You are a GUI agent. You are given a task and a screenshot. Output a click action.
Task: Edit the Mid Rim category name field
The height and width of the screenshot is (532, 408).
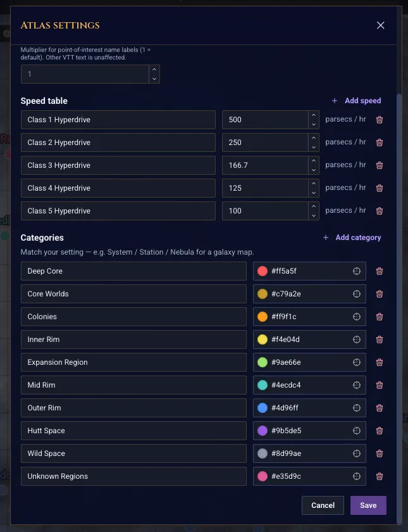point(133,385)
